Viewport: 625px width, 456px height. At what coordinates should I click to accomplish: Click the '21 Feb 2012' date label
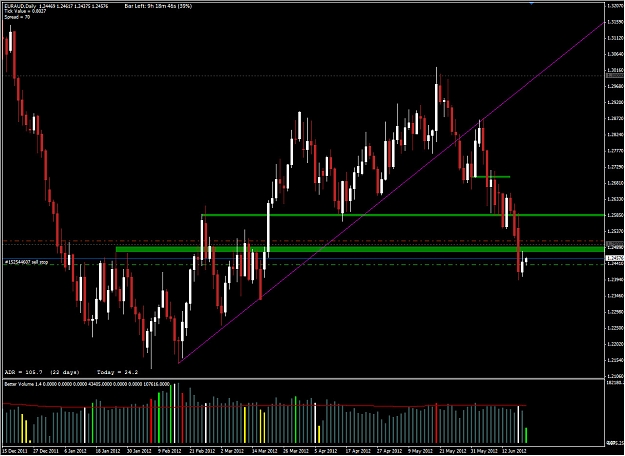[x=202, y=450]
